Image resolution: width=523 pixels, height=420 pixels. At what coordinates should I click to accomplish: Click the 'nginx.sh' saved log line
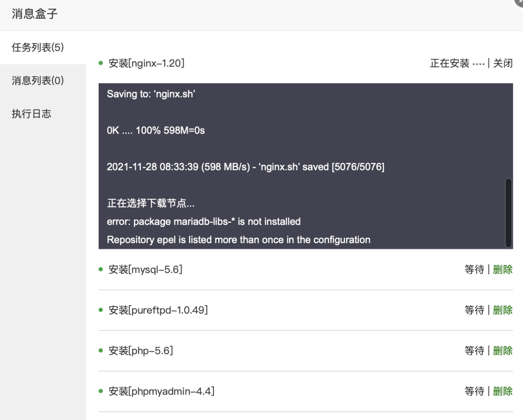click(x=245, y=167)
